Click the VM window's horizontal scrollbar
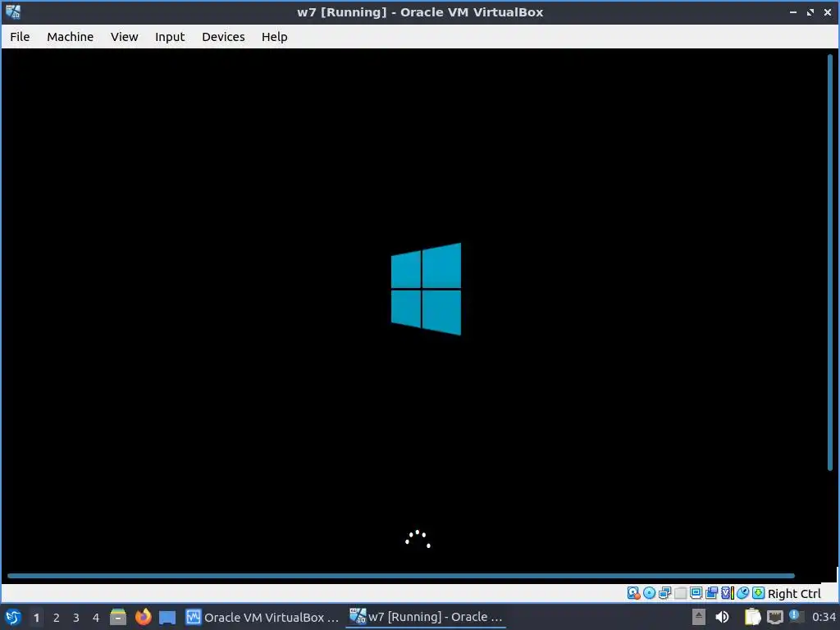 tap(400, 576)
